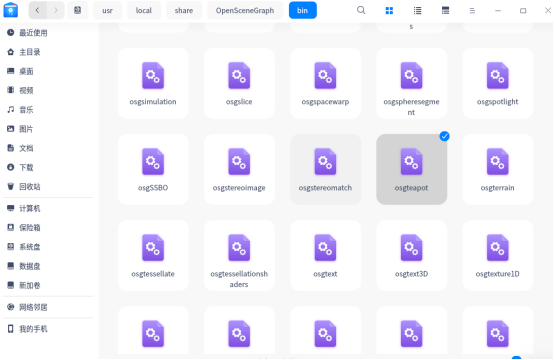The height and width of the screenshot is (360, 554).
Task: Select the osgspacewarp file icon
Action: [x=325, y=76]
